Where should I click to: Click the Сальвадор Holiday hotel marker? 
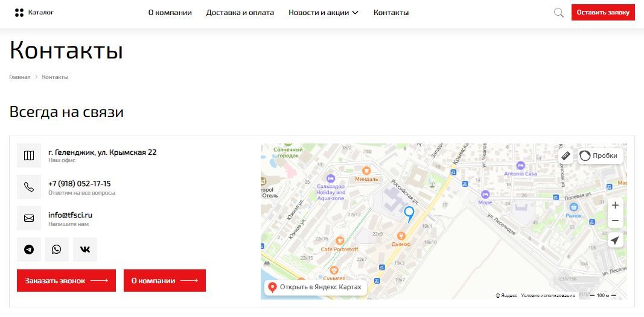point(331,178)
